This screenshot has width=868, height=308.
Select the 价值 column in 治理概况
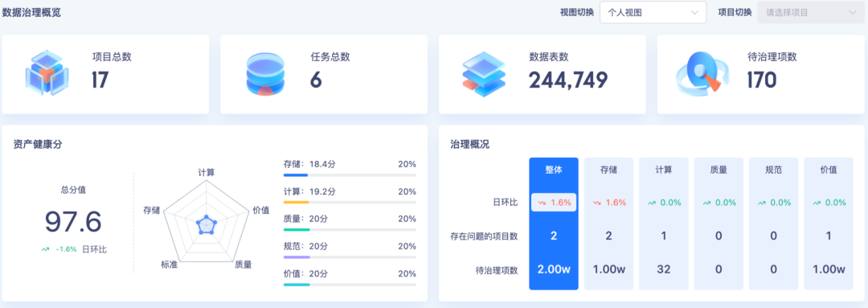828,224
